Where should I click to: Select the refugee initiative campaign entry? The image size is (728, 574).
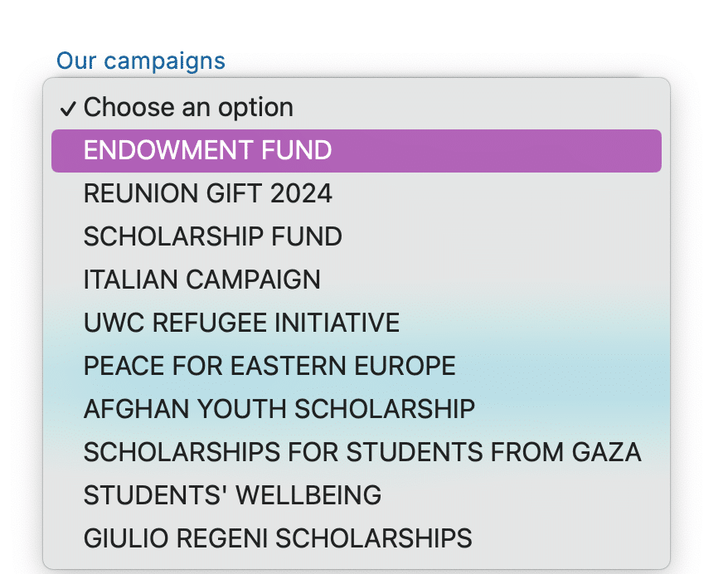point(240,323)
